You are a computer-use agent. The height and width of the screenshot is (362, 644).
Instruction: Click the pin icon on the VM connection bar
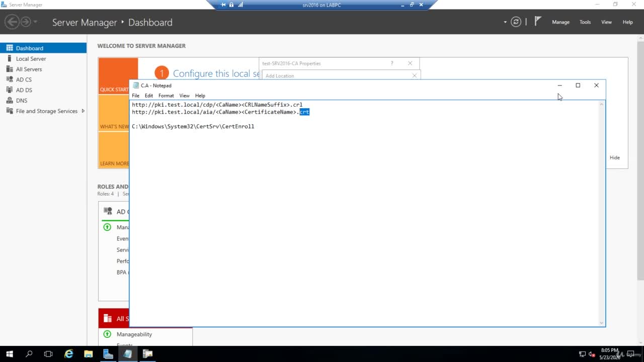223,5
